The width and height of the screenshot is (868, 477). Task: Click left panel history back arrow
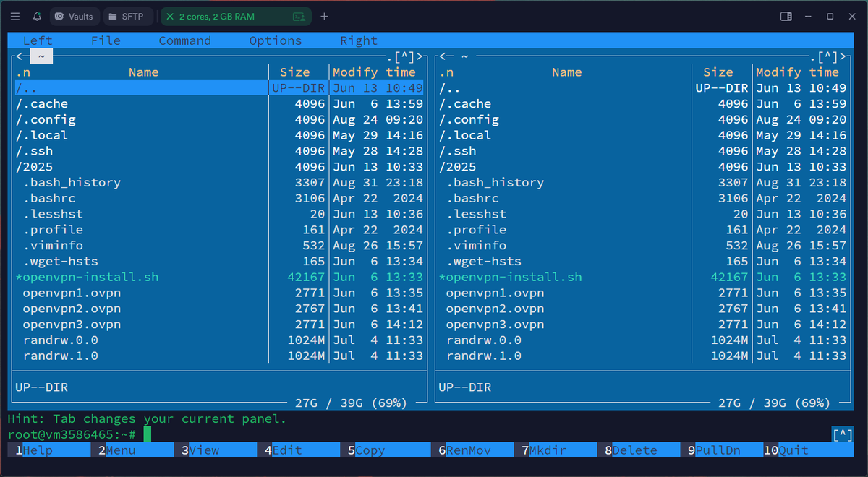pyautogui.click(x=20, y=56)
